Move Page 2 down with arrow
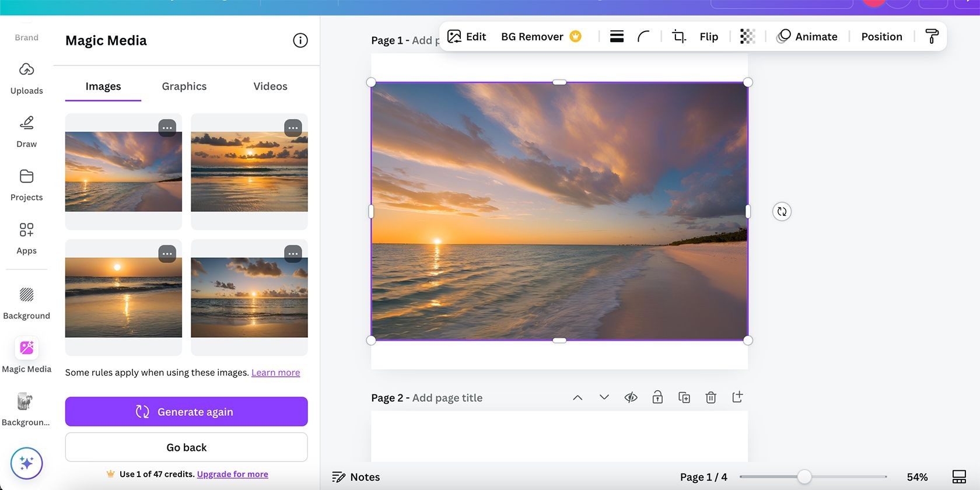This screenshot has height=490, width=980. pyautogui.click(x=604, y=397)
